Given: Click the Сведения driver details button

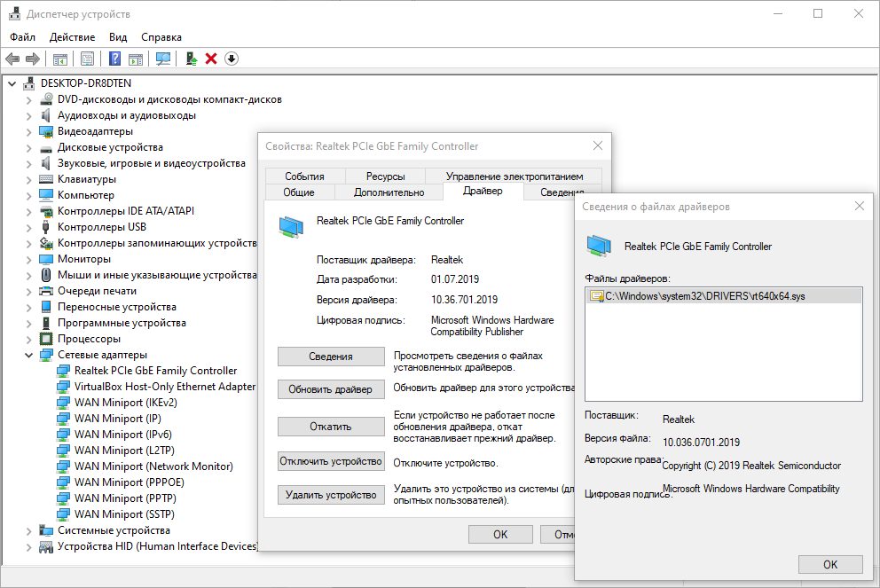Looking at the screenshot, I should point(331,357).
